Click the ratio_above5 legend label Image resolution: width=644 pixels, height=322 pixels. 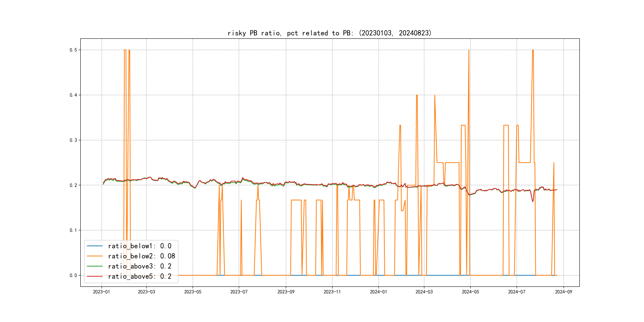140,276
